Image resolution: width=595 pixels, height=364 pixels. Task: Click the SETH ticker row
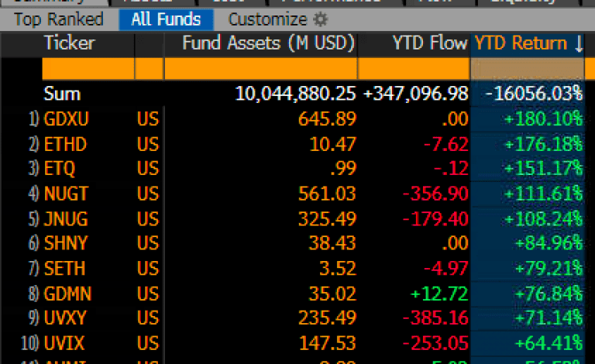pos(66,270)
